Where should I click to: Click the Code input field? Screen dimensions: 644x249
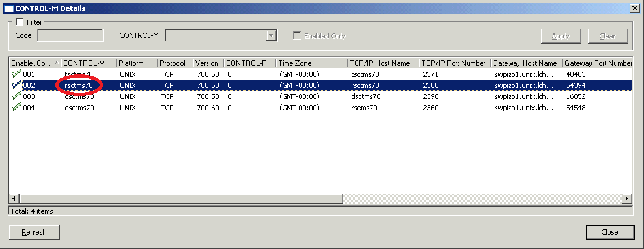[70, 35]
